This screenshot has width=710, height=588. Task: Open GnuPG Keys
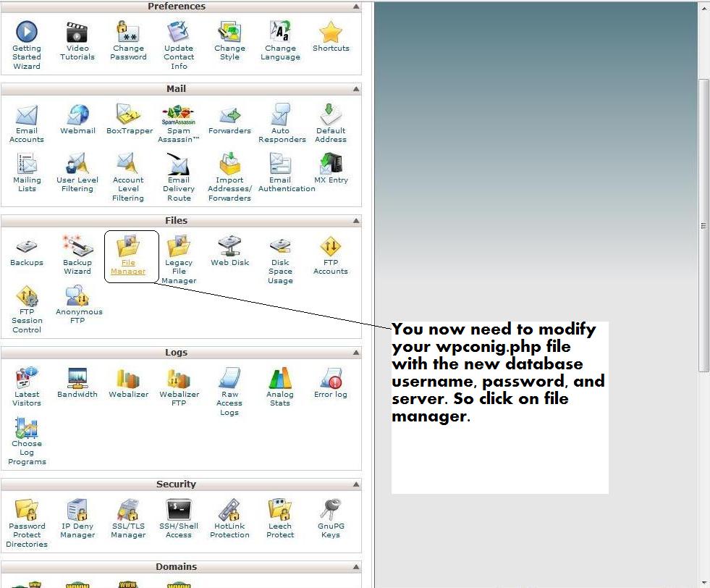(x=331, y=518)
